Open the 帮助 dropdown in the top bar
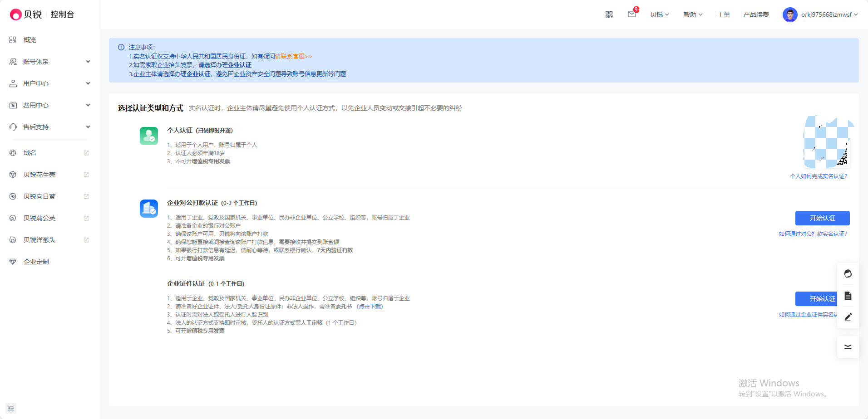The height and width of the screenshot is (419, 868). 693,15
